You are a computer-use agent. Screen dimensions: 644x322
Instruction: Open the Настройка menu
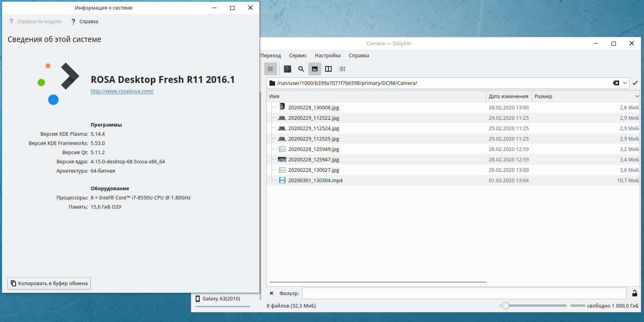(328, 56)
